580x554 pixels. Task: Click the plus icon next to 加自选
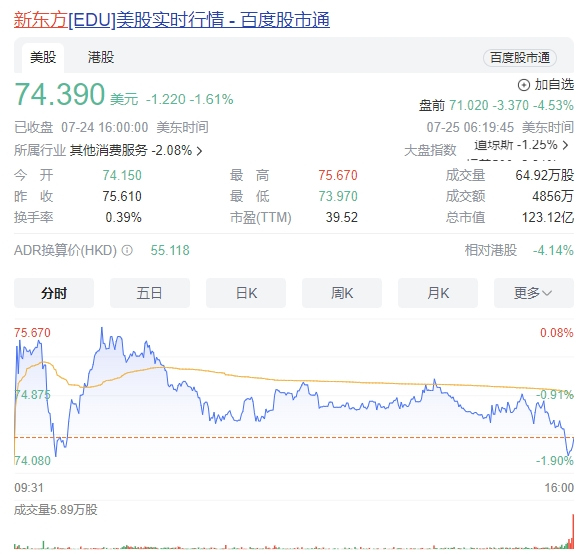523,85
